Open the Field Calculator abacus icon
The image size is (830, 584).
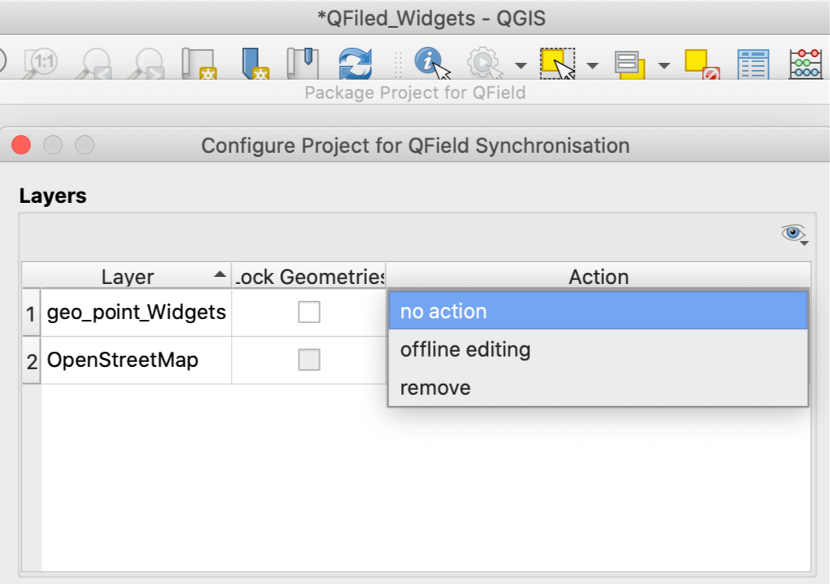[806, 64]
